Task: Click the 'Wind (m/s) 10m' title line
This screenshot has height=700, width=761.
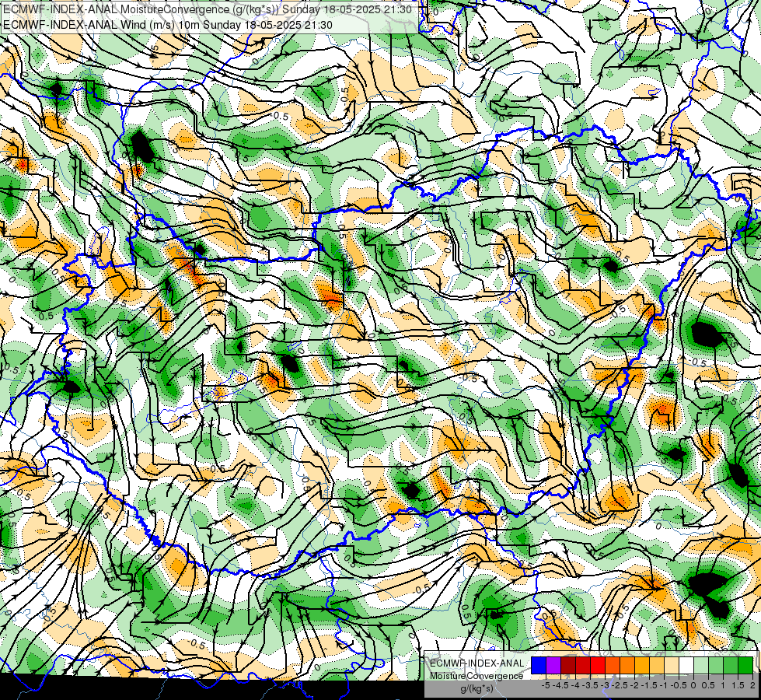Action: coord(168,24)
